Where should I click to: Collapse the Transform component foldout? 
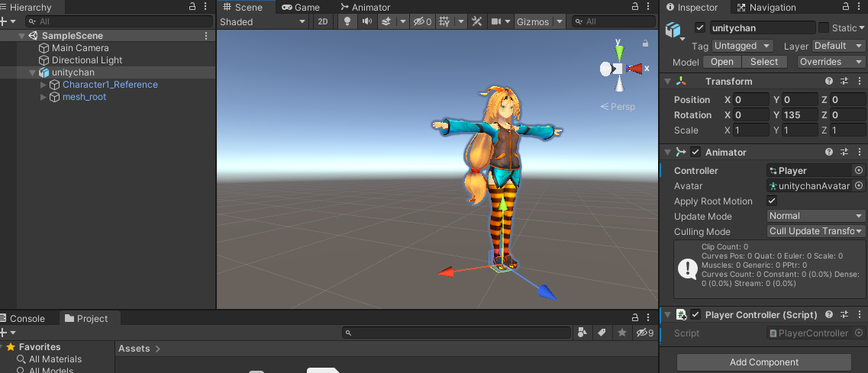(667, 82)
